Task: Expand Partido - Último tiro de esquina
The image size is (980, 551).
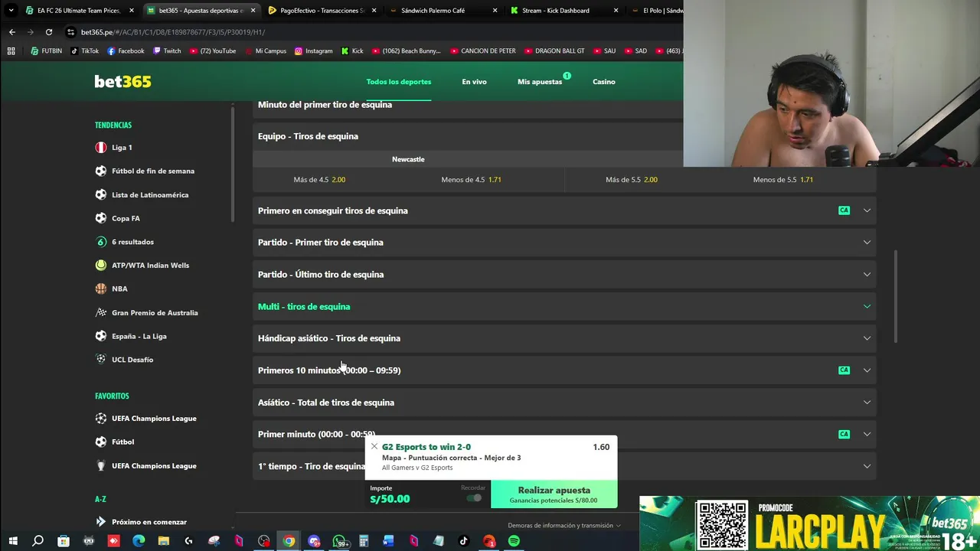Action: pyautogui.click(x=564, y=274)
